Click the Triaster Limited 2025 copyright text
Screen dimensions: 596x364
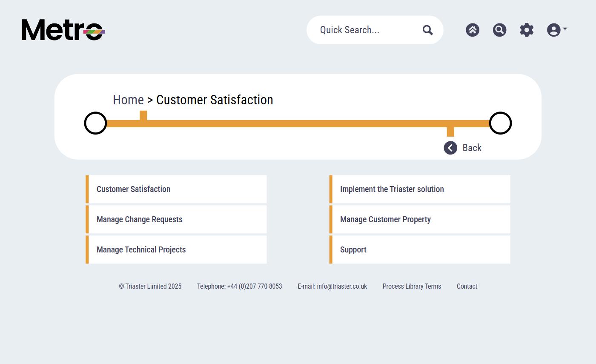[150, 287]
